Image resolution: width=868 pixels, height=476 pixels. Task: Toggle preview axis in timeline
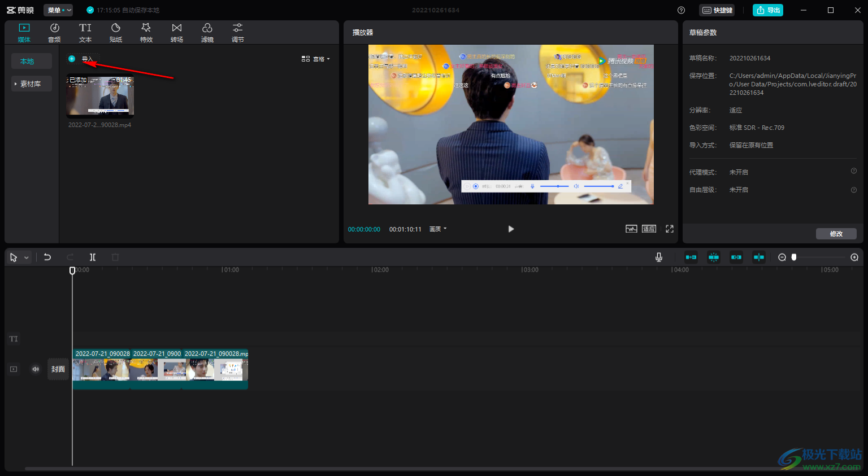pyautogui.click(x=759, y=257)
